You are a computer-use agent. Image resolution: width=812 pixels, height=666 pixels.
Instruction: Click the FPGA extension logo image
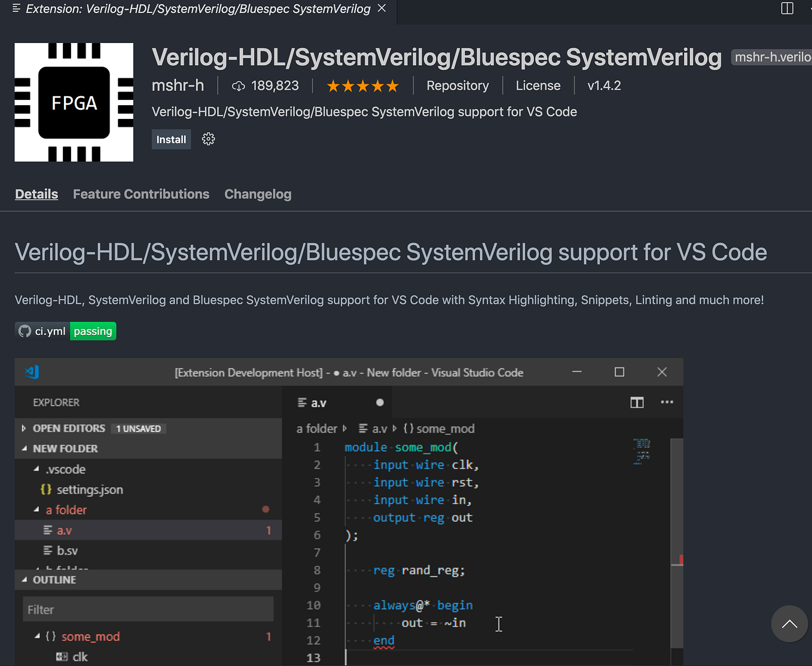[73, 102]
